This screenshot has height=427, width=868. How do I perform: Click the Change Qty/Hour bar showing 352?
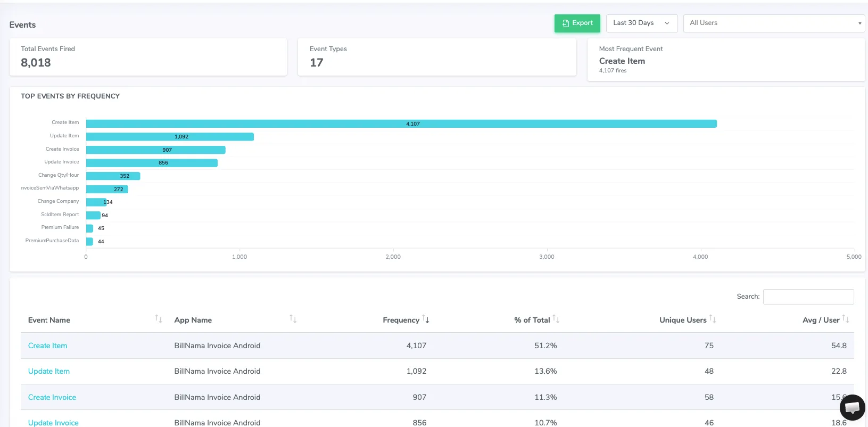click(113, 176)
